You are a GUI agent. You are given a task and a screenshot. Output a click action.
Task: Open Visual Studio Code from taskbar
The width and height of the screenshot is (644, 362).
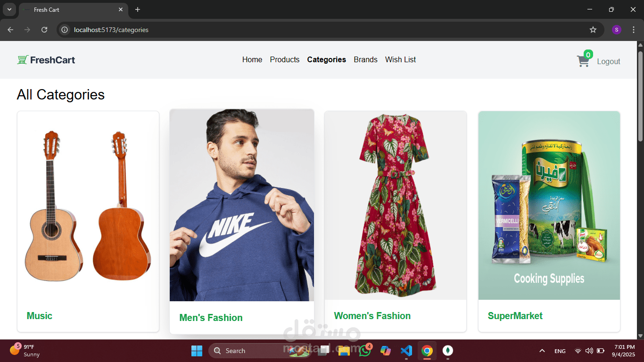[x=406, y=351]
